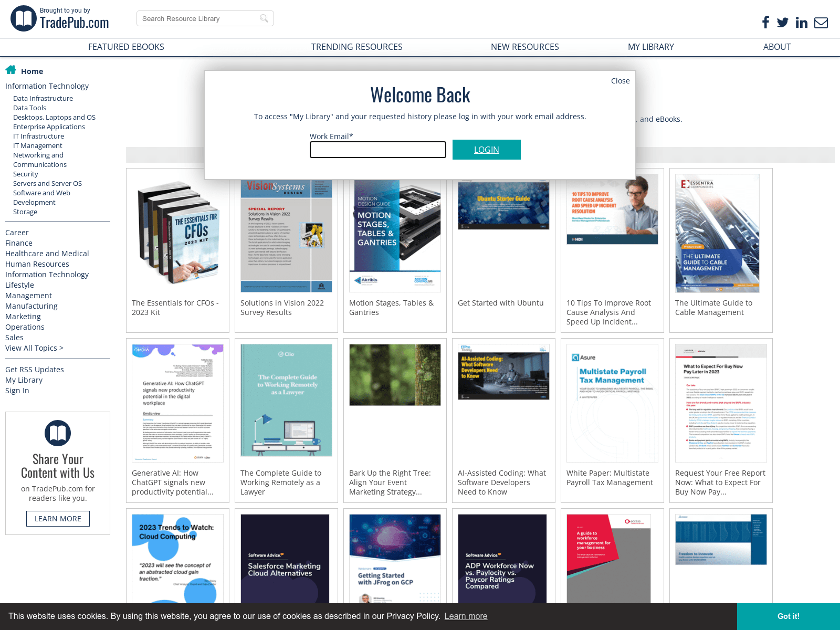The image size is (840, 630).
Task: Expand View All Topics
Action: click(x=34, y=348)
